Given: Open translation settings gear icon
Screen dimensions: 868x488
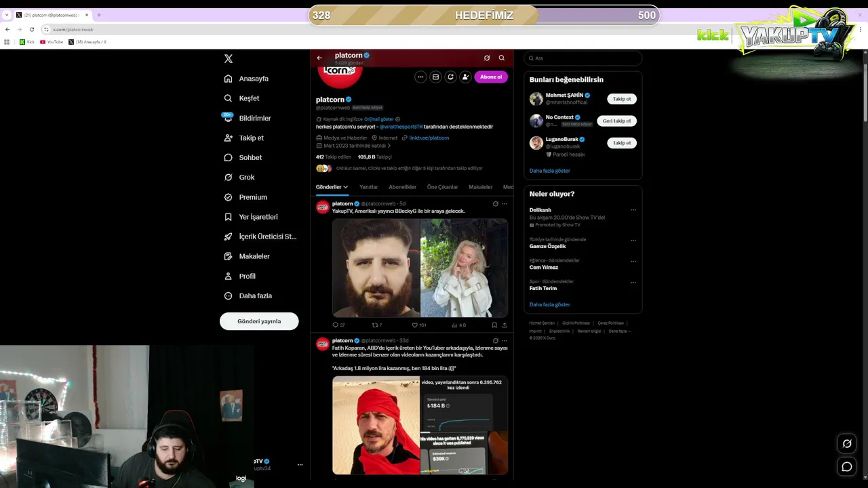Looking at the screenshot, I should (x=398, y=119).
